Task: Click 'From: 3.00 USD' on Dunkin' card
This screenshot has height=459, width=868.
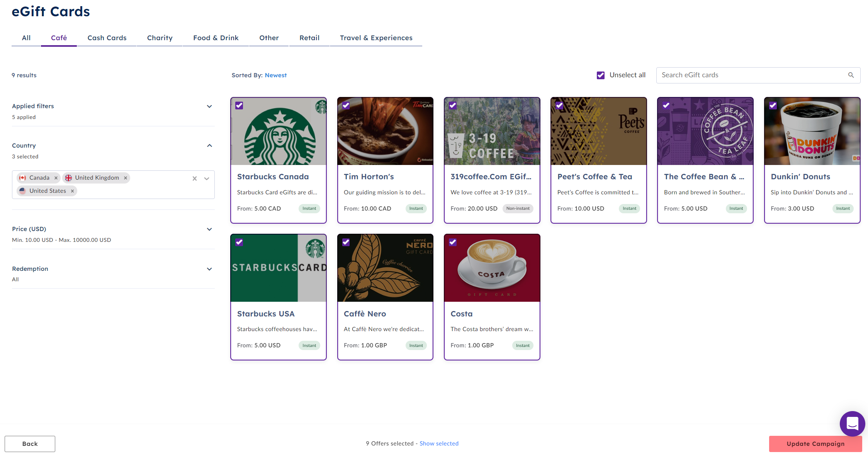Action: coord(792,209)
